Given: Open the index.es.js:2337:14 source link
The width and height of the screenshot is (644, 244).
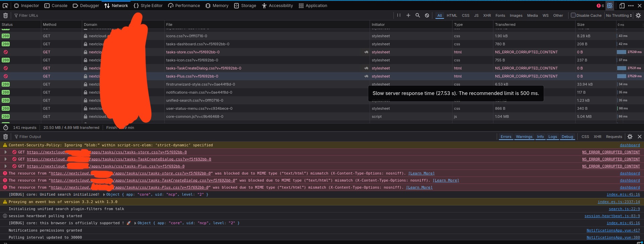Looking at the screenshot, I should pyautogui.click(x=619, y=202).
